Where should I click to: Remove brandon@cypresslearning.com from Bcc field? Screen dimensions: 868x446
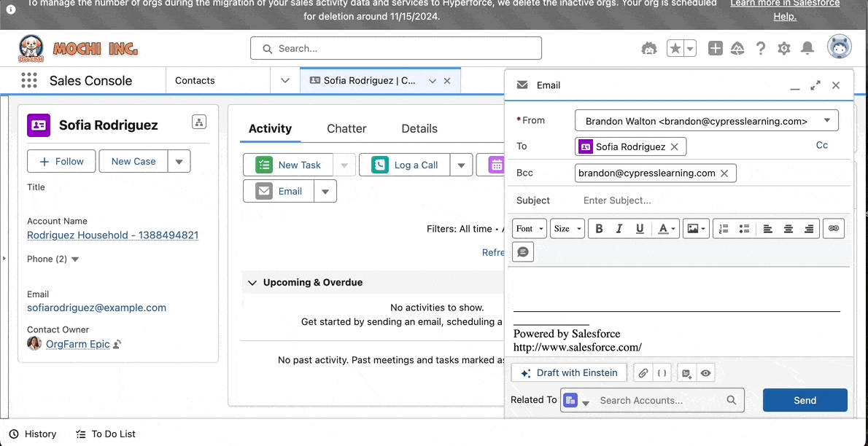pyautogui.click(x=724, y=173)
